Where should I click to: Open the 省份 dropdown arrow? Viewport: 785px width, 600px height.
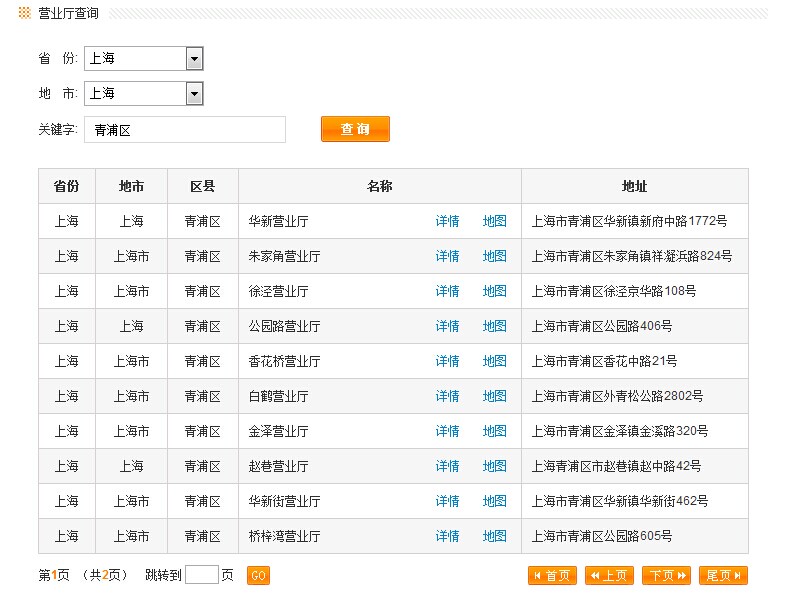click(x=194, y=59)
